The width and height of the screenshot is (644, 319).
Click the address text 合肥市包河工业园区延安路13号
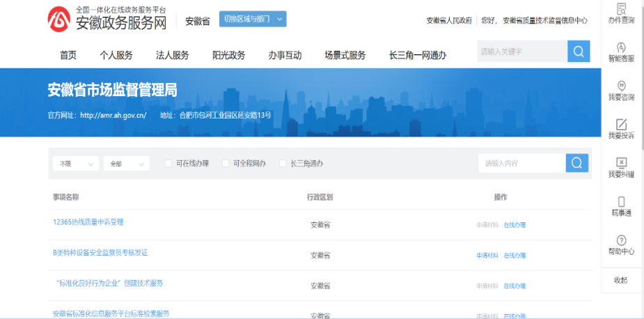pos(226,116)
